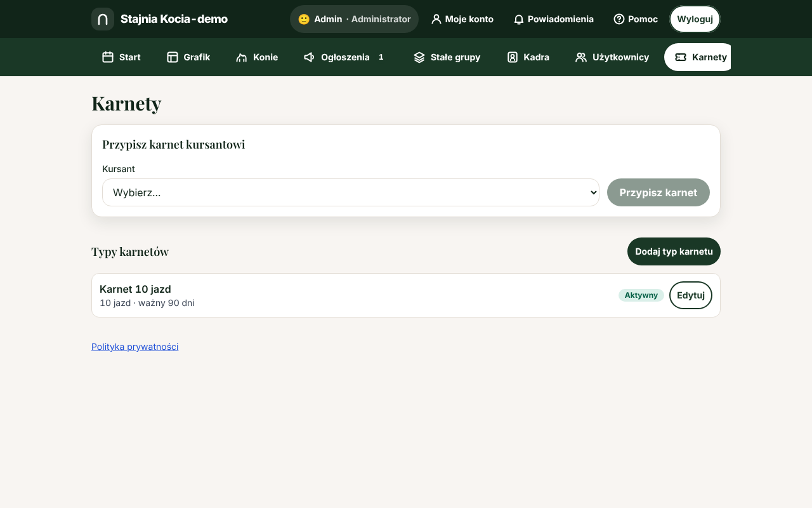Click the Pomoc label
The width and height of the screenshot is (812, 508).
coord(643,19)
